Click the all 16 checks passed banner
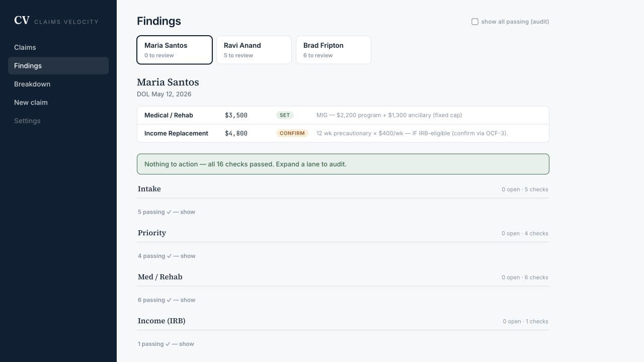Screen dimensions: 644x362 coord(343,164)
